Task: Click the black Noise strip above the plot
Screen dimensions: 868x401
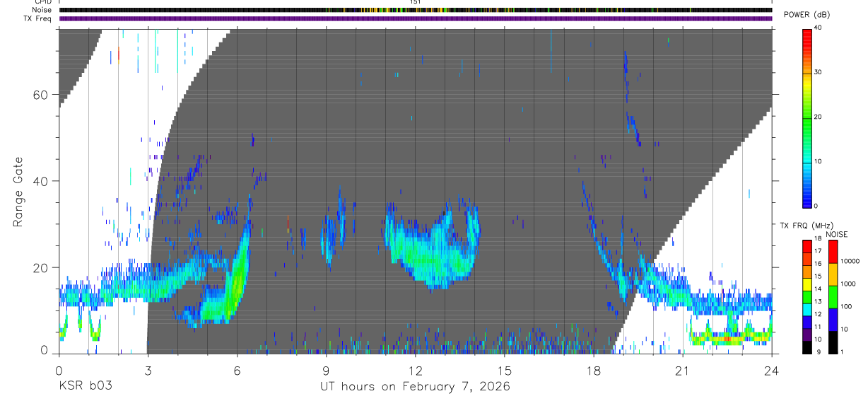Action: [416, 10]
